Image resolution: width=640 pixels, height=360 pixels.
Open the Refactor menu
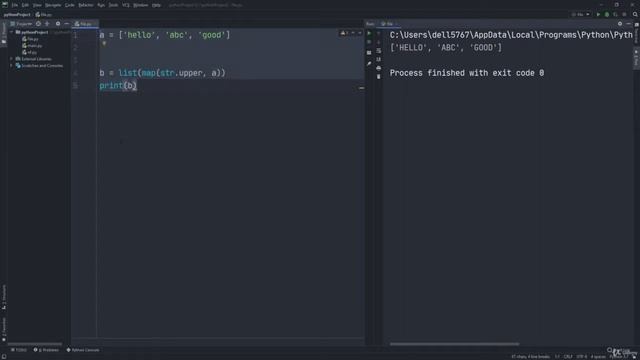86,5
